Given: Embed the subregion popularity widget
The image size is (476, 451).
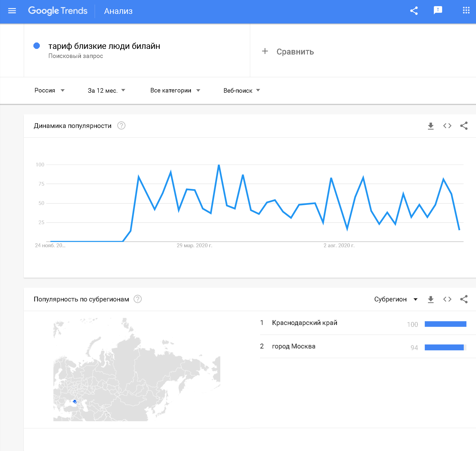Looking at the screenshot, I should pos(447,299).
